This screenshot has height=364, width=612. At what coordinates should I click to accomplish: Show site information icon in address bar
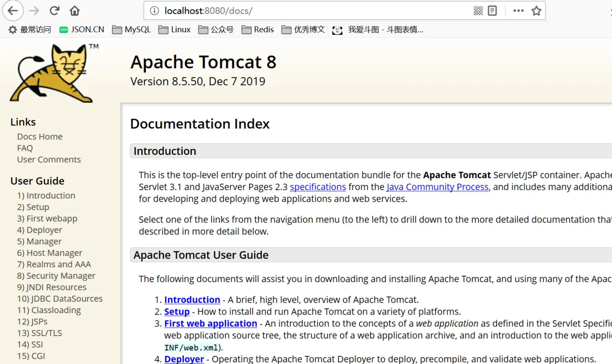(154, 11)
